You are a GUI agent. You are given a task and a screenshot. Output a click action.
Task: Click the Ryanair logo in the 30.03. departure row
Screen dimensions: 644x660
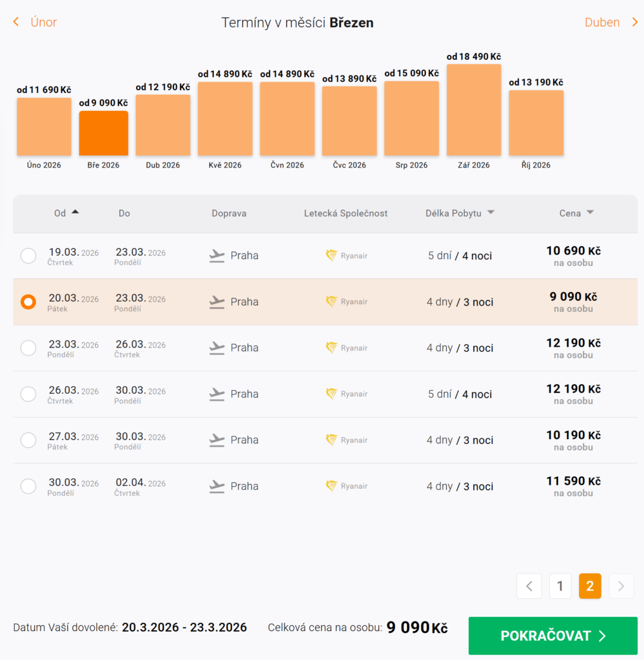pyautogui.click(x=331, y=486)
